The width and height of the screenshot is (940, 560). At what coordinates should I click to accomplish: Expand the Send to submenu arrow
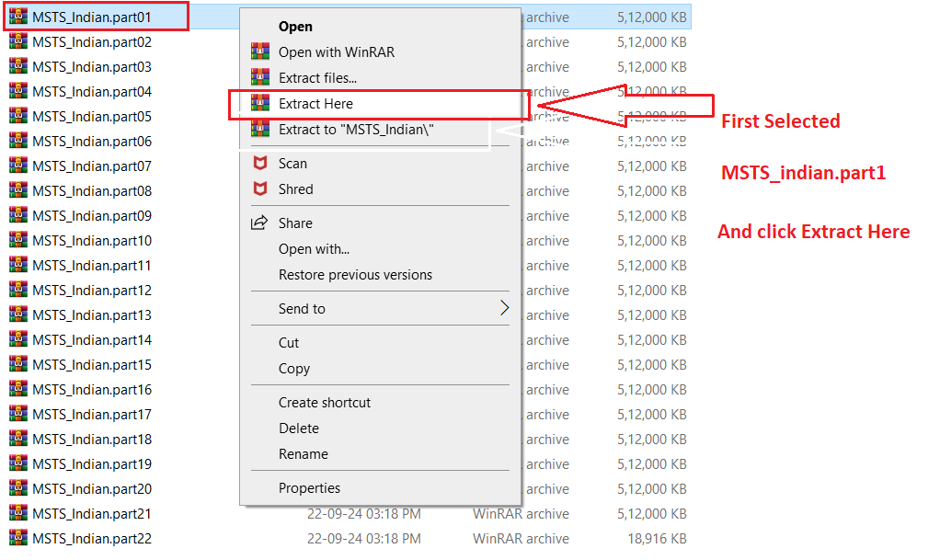(x=504, y=308)
